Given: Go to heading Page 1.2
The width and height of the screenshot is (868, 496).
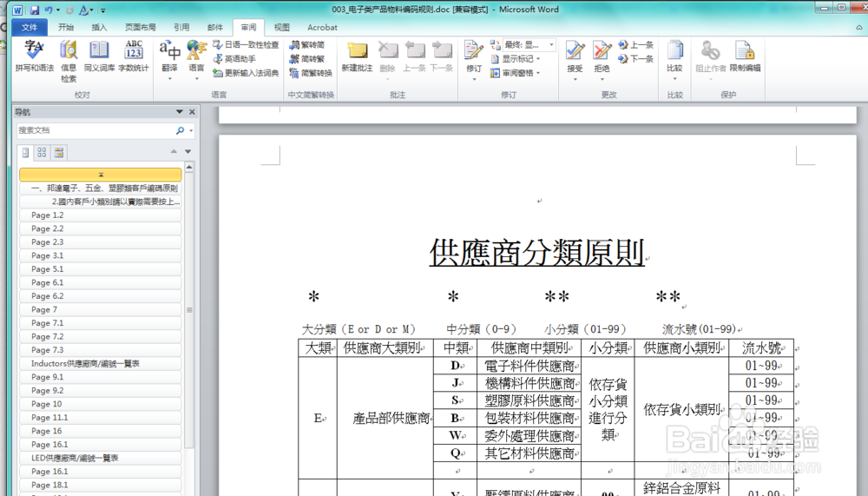Looking at the screenshot, I should [100, 215].
